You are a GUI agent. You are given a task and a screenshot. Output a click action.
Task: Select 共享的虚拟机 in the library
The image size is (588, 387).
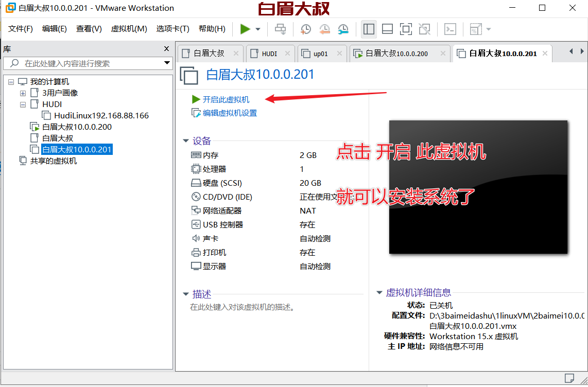[x=53, y=161]
